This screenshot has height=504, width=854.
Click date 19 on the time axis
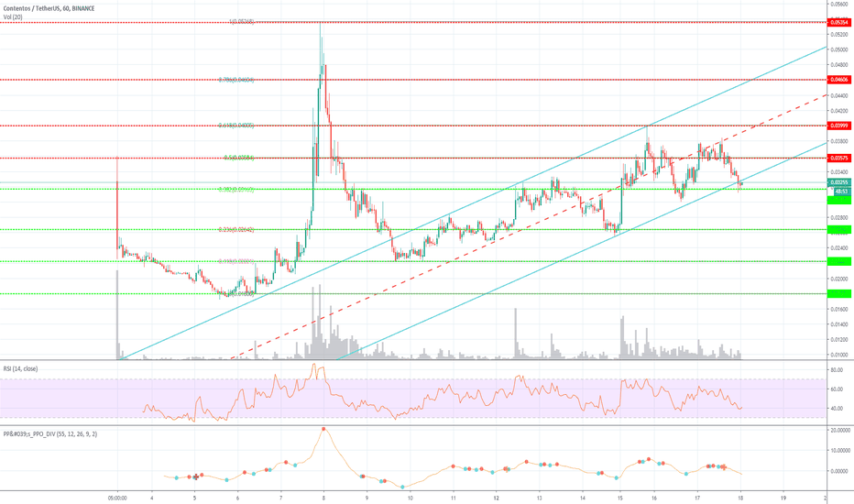tap(783, 498)
